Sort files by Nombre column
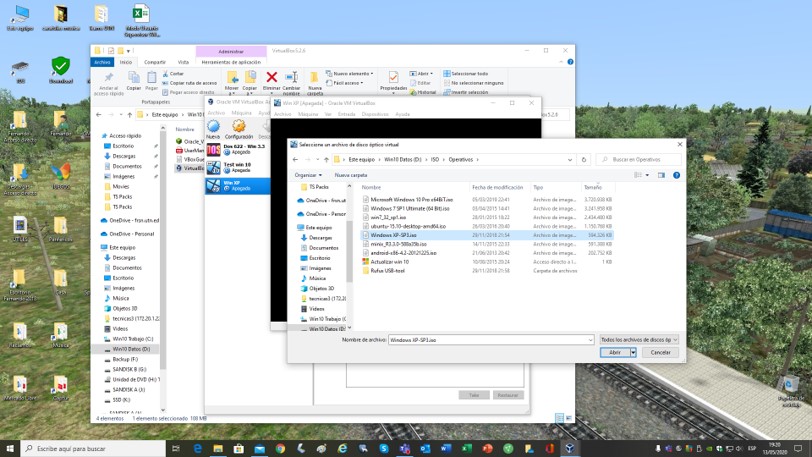 [x=371, y=188]
